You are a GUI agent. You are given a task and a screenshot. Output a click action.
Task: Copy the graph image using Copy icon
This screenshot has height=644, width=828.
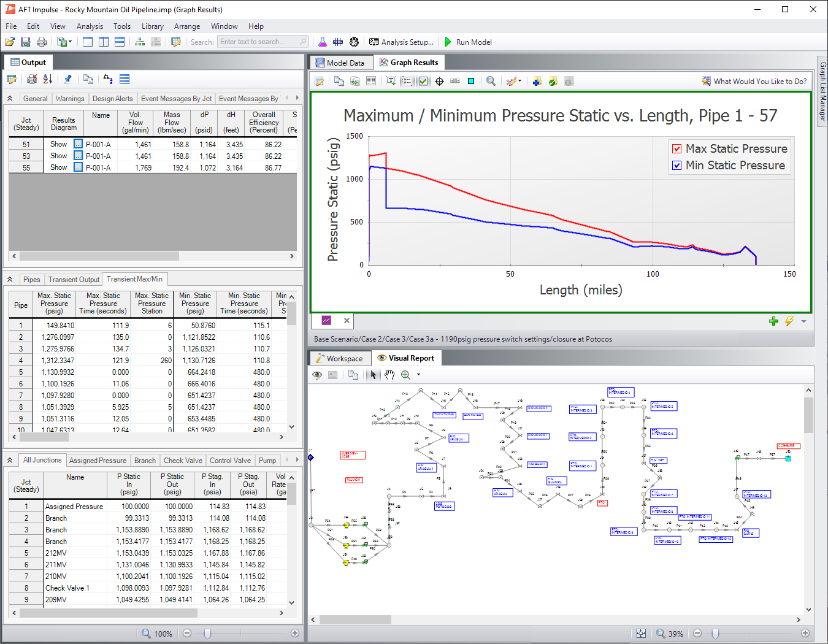[x=338, y=80]
